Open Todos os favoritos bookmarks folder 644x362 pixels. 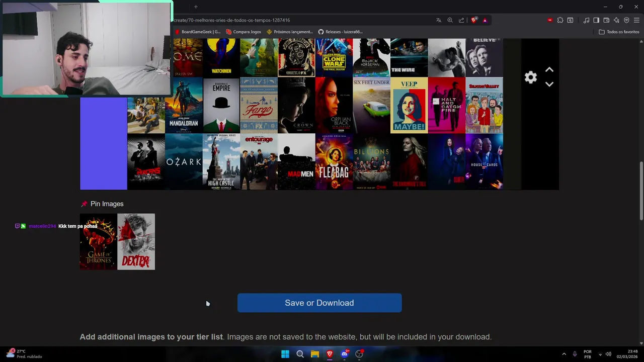[619, 32]
